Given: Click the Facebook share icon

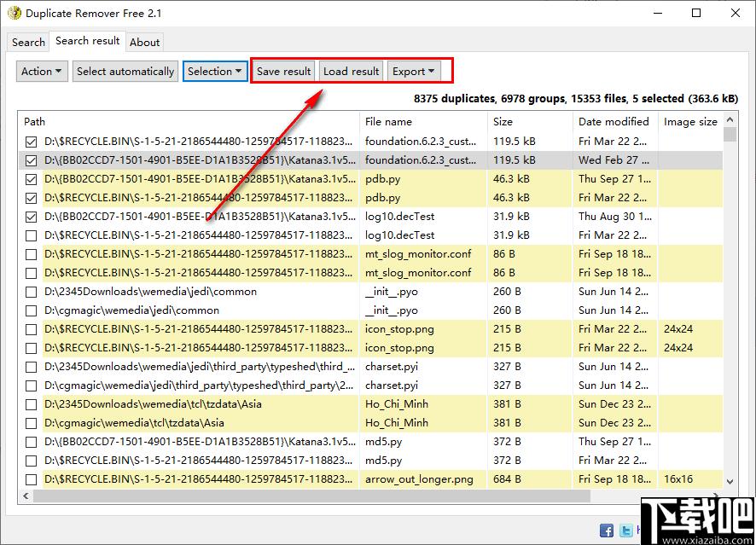Looking at the screenshot, I should coord(607,531).
